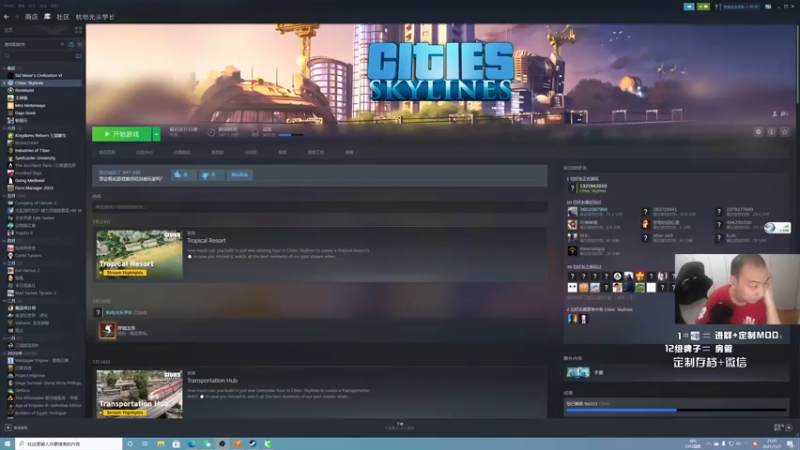Click the thumbs-up recommend button

(183, 174)
